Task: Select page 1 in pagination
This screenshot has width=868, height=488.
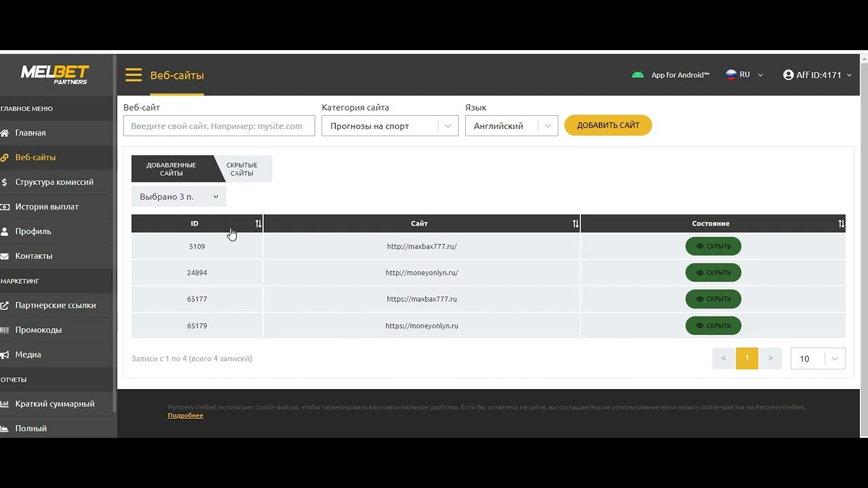Action: pos(747,359)
